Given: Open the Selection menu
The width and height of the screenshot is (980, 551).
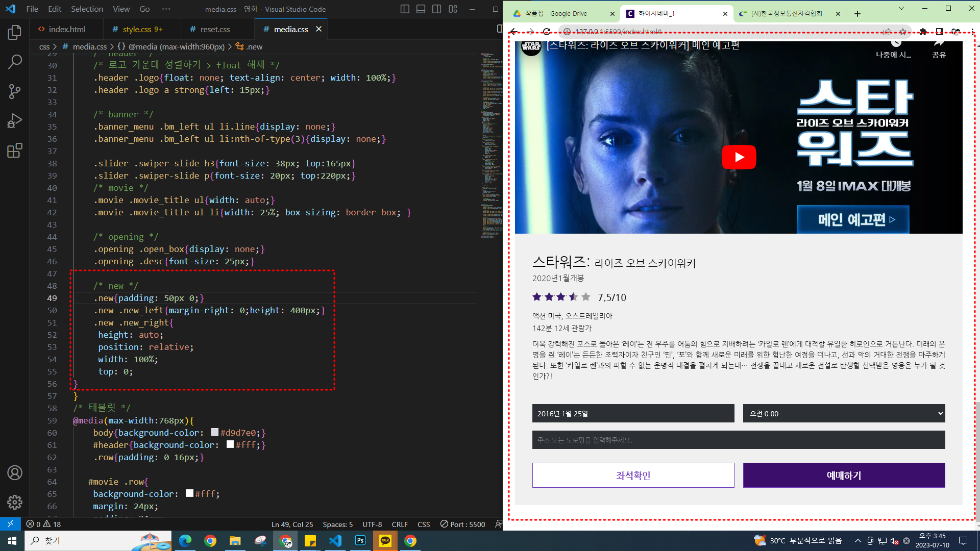Looking at the screenshot, I should 87,9.
